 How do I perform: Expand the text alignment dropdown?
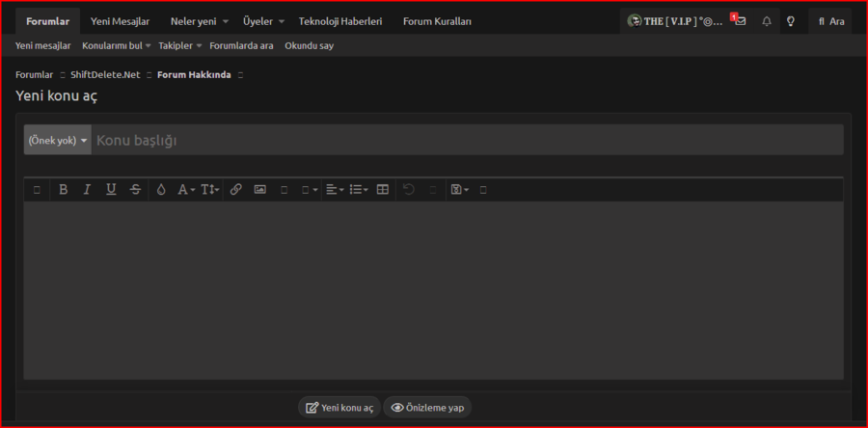tap(335, 190)
